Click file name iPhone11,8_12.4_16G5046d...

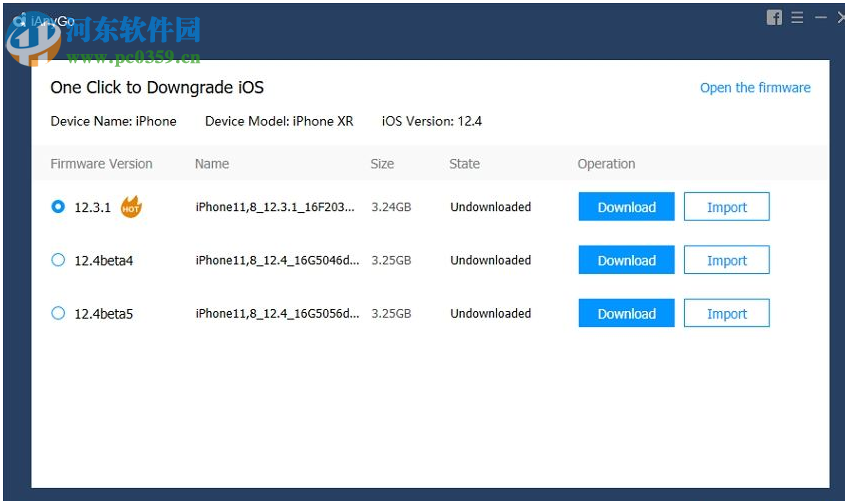[x=277, y=260]
